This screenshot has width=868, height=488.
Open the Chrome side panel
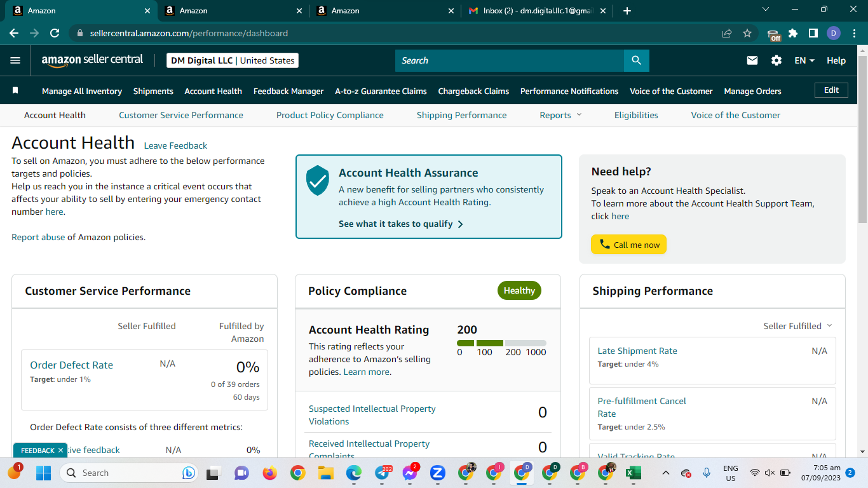[x=813, y=33]
